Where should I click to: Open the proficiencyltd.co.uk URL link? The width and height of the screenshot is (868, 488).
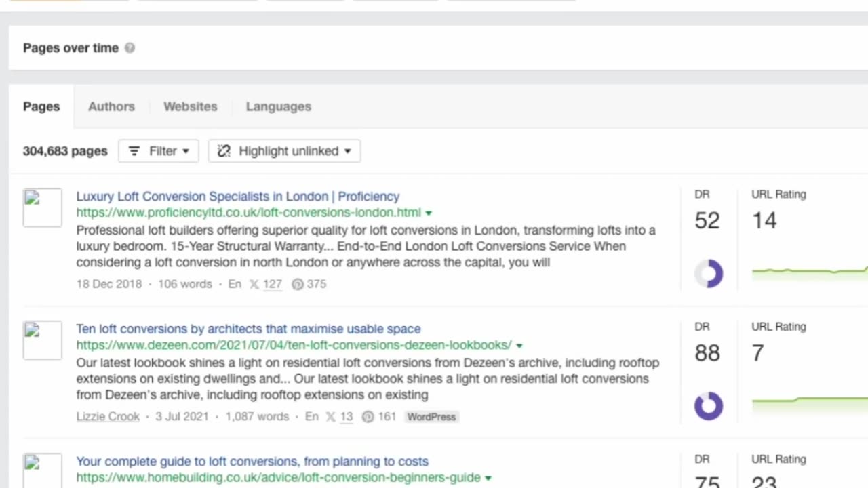click(x=248, y=213)
